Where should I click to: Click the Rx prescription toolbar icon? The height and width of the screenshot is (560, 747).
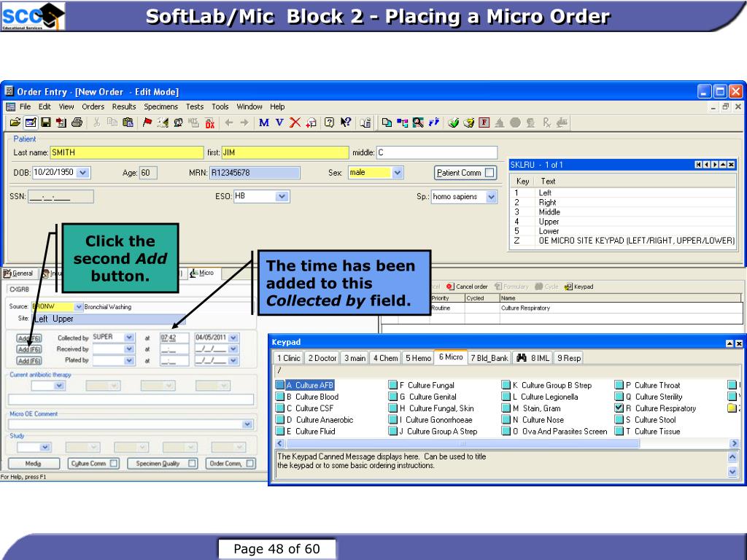[546, 122]
